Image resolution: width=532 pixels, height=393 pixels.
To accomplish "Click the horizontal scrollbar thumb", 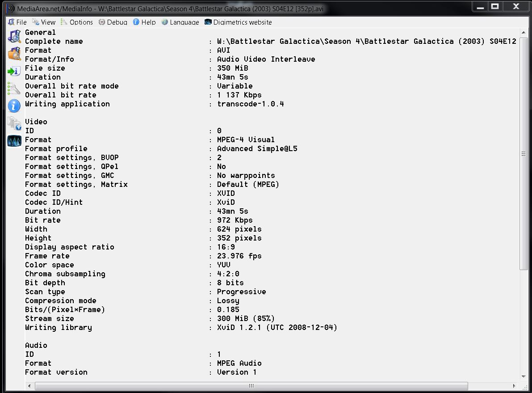I will [251, 386].
